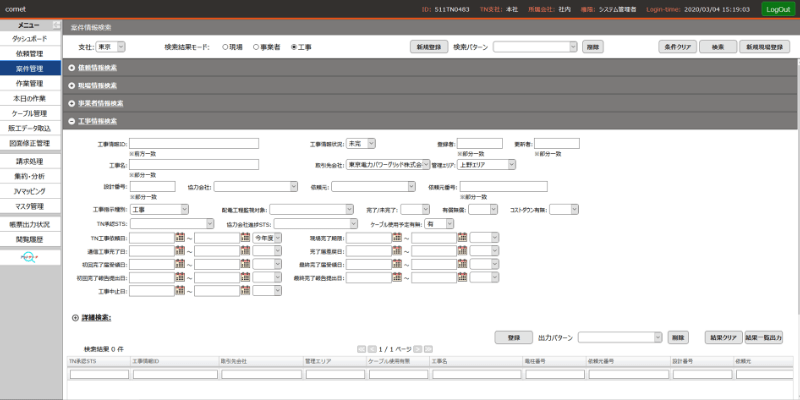Focus the 工事名 input field
Viewport: 800px width, 400px height.
[194, 164]
